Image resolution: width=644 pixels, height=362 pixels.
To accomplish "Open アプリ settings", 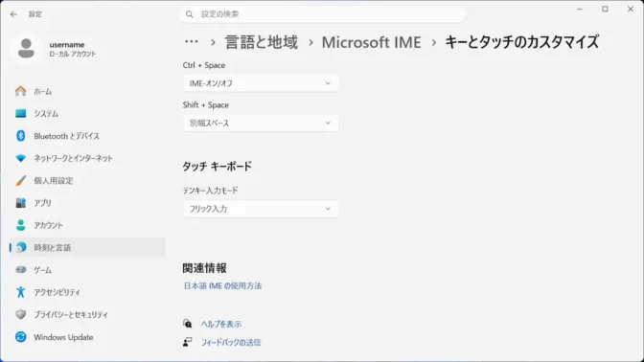I will tap(87, 203).
